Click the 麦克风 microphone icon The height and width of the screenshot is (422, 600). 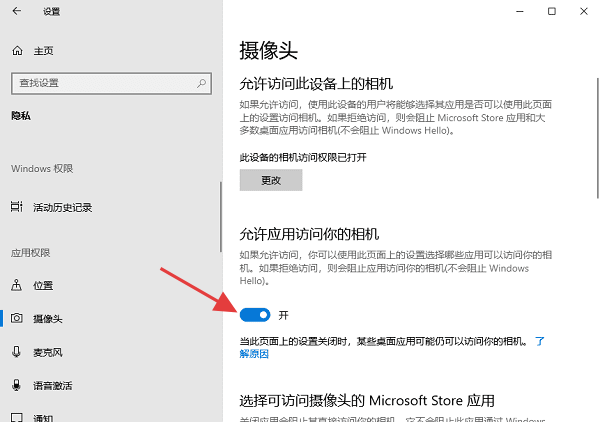(16, 352)
